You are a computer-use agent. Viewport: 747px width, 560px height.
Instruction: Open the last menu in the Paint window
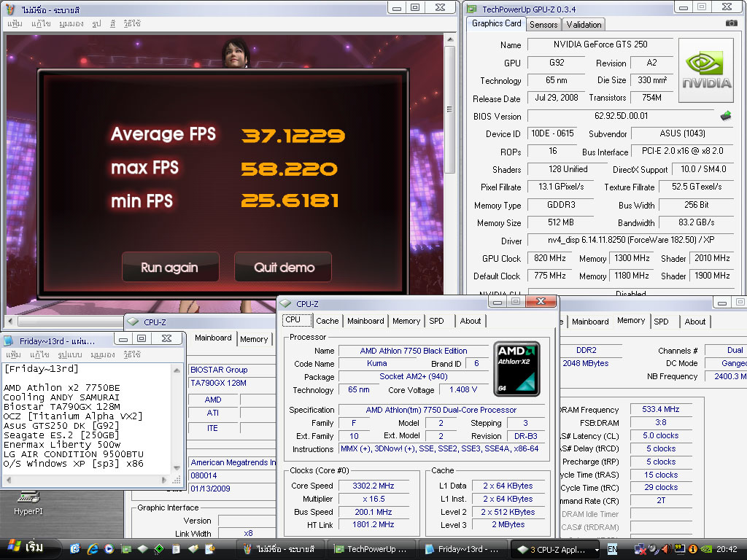coord(132,23)
